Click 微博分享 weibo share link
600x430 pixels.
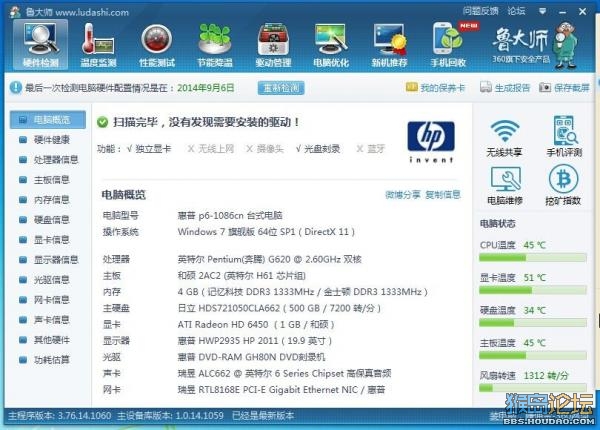[x=403, y=195]
